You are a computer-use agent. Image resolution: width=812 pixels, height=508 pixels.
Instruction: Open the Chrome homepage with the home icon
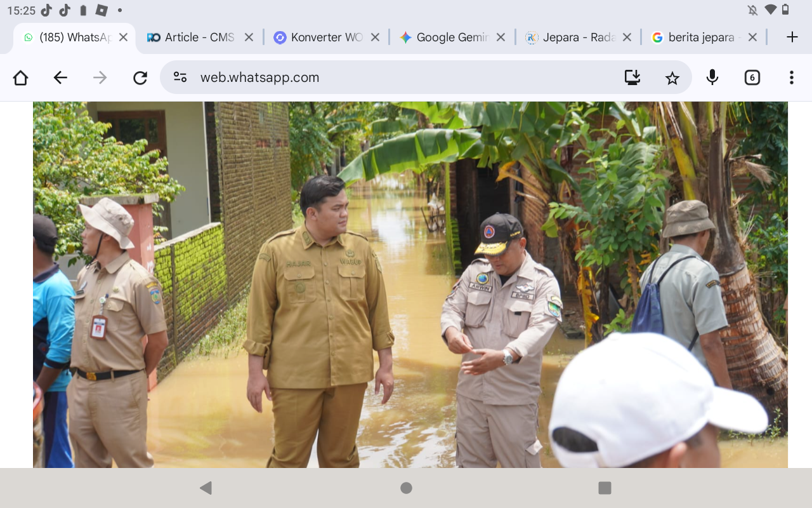point(20,77)
